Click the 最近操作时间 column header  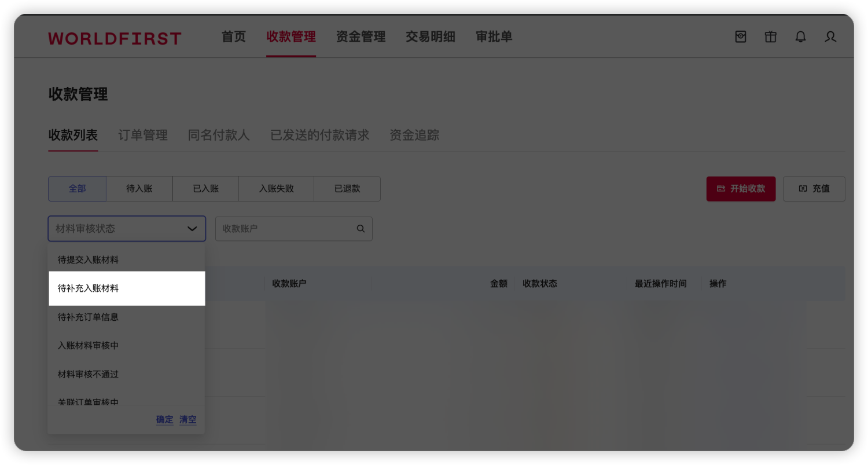pos(661,284)
